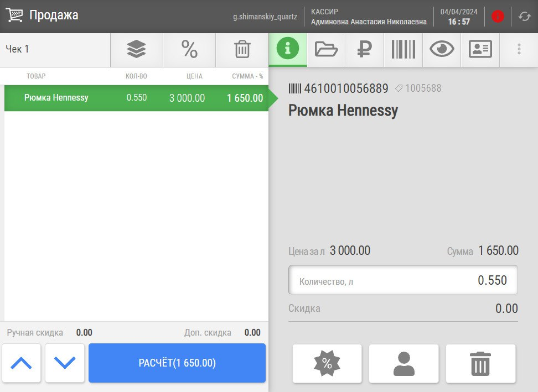Click the Чек 1 label
This screenshot has width=538, height=392.
17,49
